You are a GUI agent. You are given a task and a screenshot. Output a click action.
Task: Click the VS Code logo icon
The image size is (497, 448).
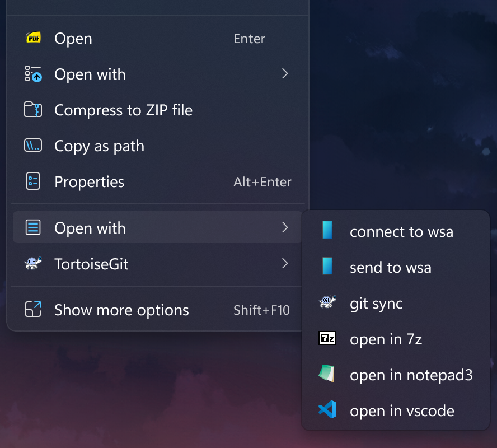click(327, 409)
